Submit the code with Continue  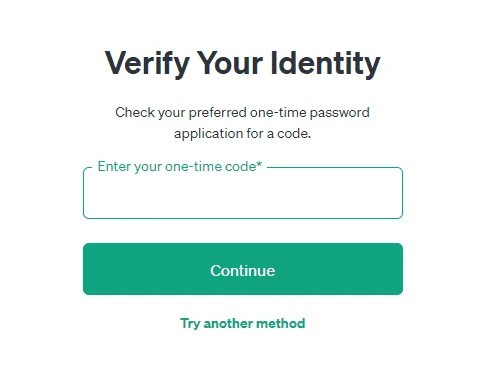[243, 269]
